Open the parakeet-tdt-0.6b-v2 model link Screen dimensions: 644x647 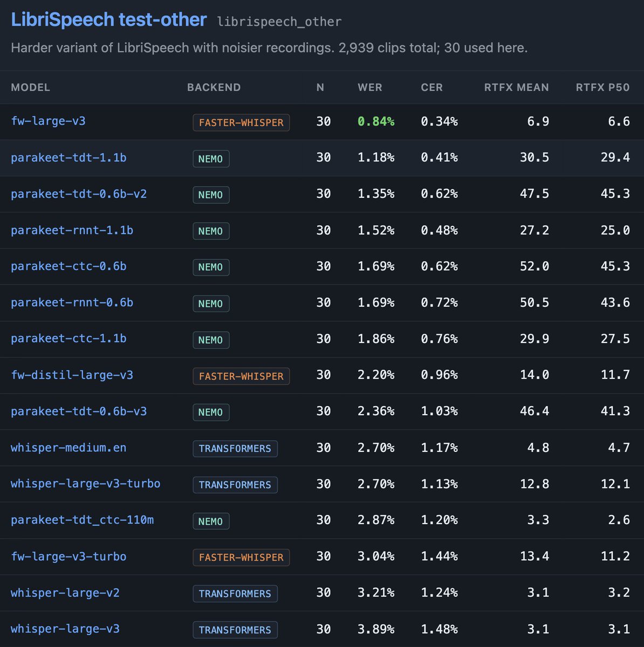(x=79, y=194)
